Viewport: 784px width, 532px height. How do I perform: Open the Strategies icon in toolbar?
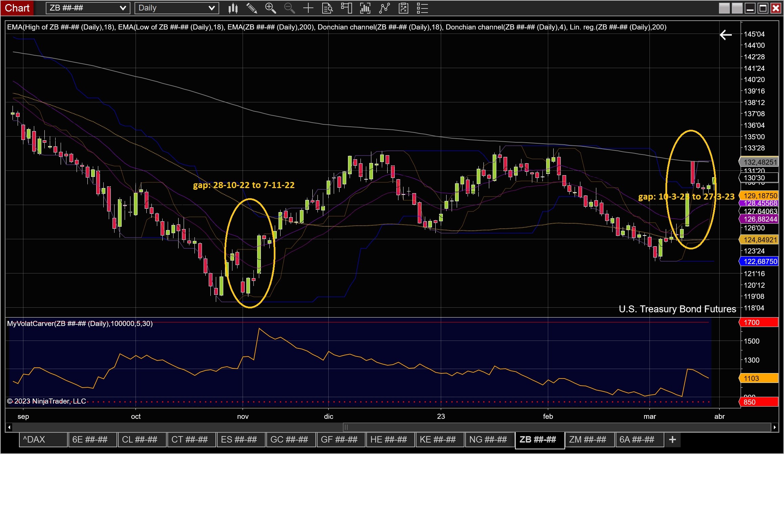(403, 8)
